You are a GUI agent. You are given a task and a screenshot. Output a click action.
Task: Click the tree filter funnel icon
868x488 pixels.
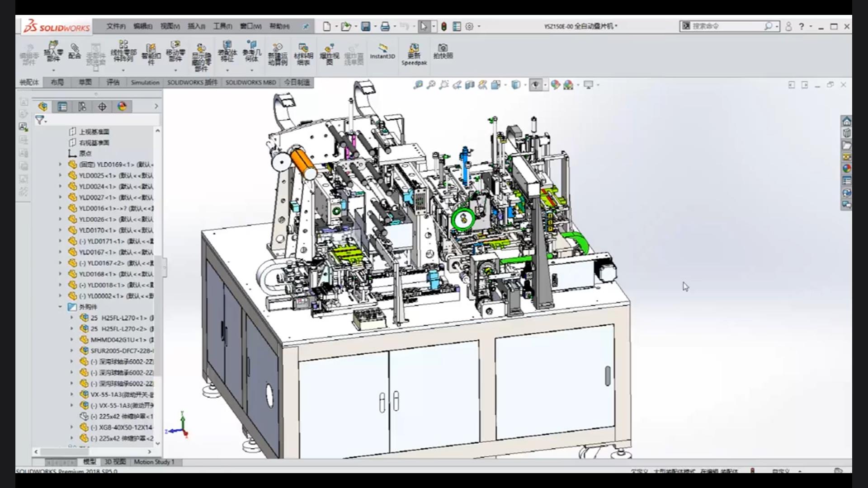pyautogui.click(x=40, y=120)
